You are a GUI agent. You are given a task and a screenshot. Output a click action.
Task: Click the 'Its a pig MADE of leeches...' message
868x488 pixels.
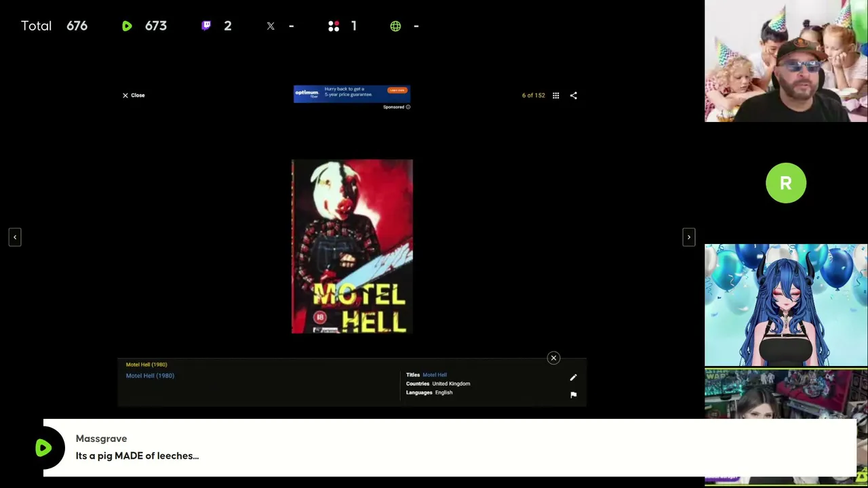click(x=137, y=456)
